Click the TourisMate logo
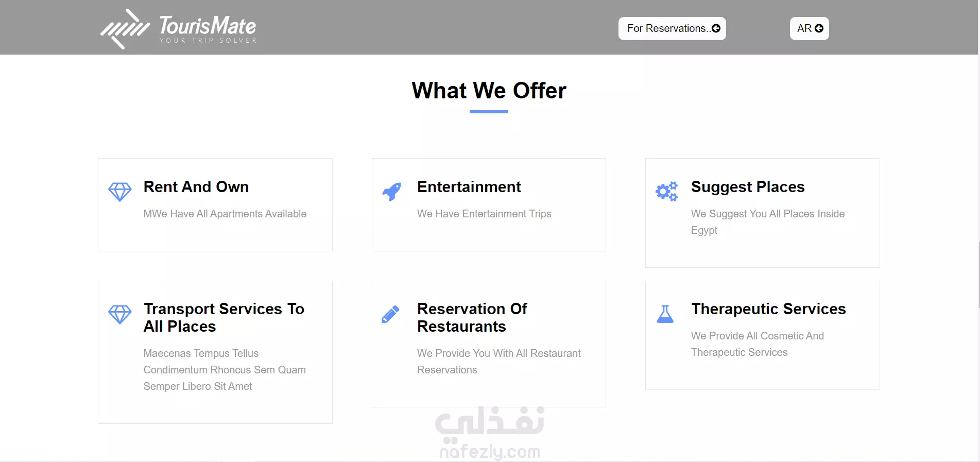 click(x=178, y=29)
